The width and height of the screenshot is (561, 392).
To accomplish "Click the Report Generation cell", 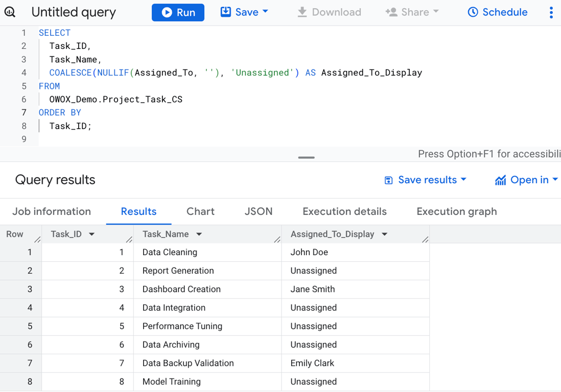I will click(207, 271).
